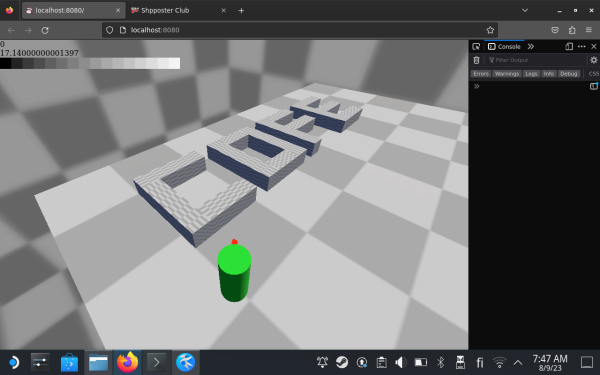Toggle the Warnings filter in console
Screen dimensions: 600x375
(x=507, y=74)
